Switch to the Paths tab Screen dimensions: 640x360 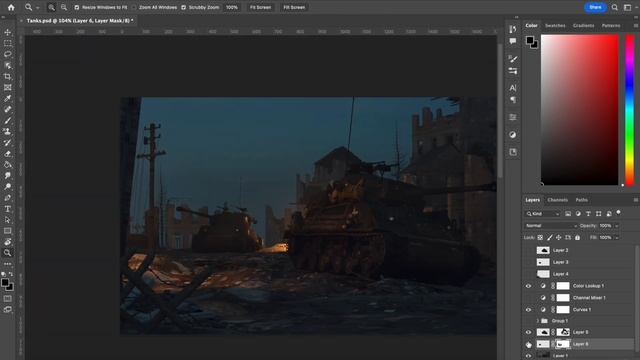pyautogui.click(x=582, y=200)
